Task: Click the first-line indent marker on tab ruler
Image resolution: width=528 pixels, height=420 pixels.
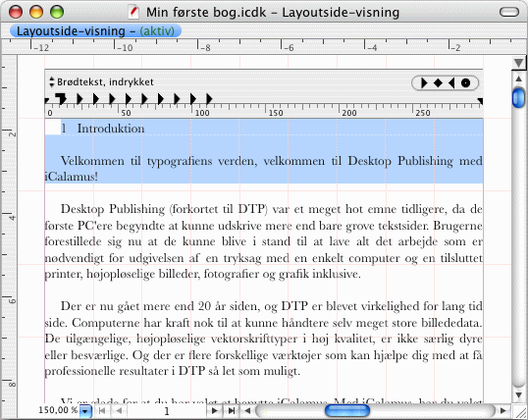Action: coord(61,99)
